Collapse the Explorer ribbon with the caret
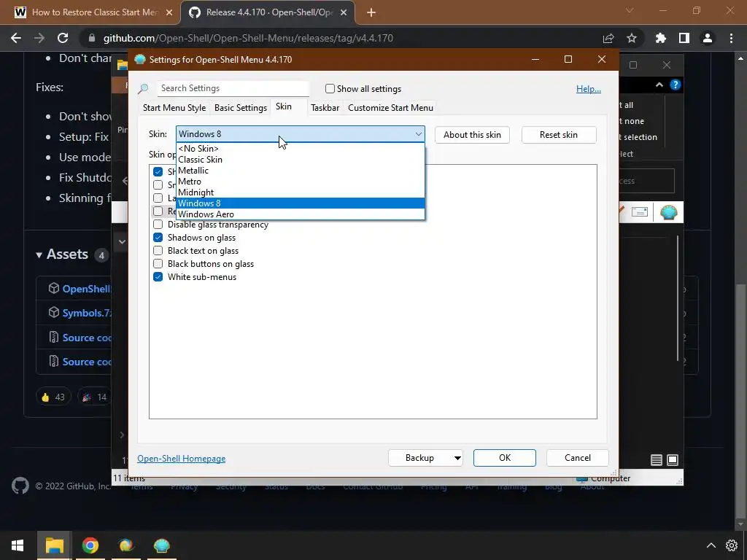This screenshot has height=560, width=747. pos(659,85)
